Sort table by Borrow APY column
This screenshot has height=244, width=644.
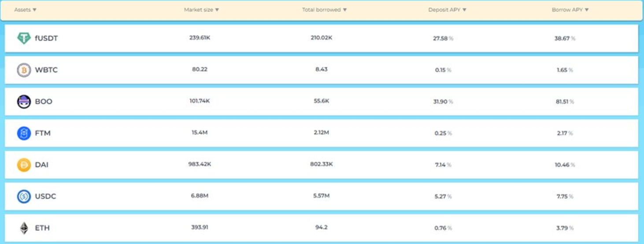pos(570,10)
